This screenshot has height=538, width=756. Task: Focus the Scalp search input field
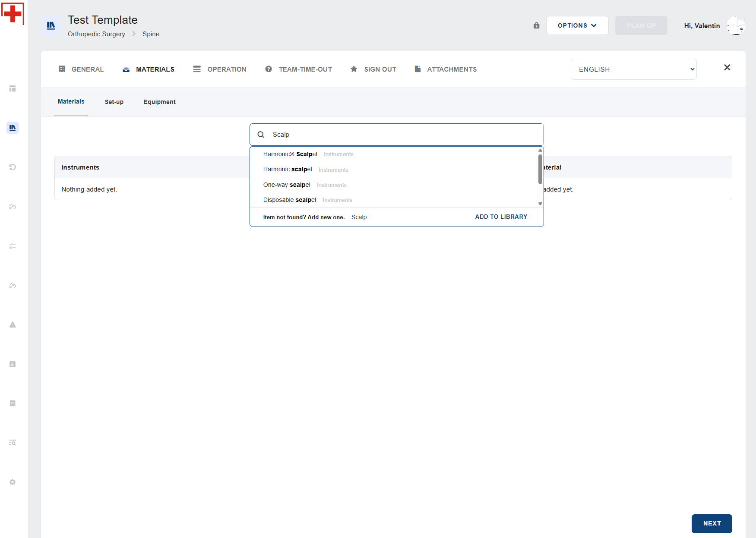tap(397, 135)
